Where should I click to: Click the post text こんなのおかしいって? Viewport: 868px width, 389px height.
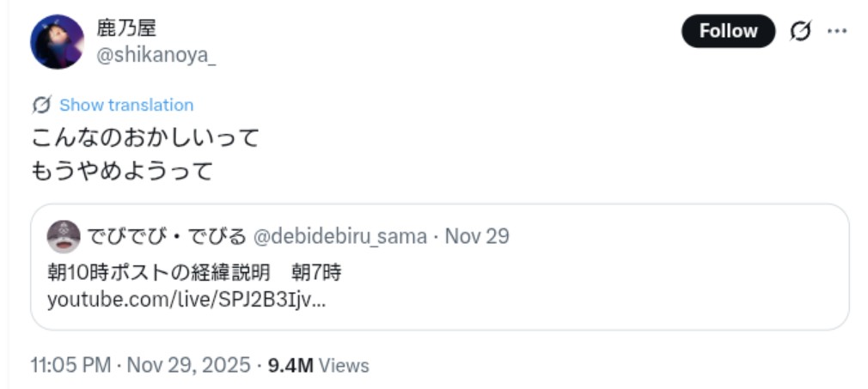[144, 137]
